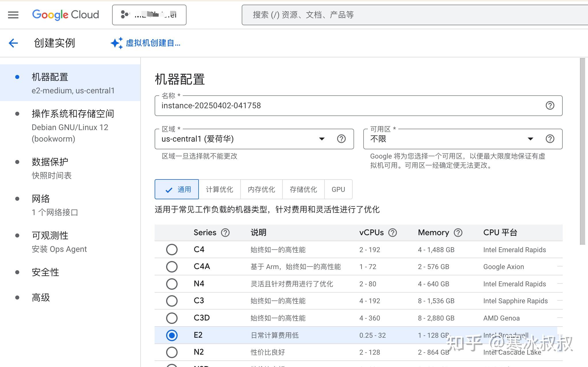Click the Gemini sparkle icon near 虚拟机创建自
This screenshot has width=588, height=367.
pyautogui.click(x=116, y=43)
